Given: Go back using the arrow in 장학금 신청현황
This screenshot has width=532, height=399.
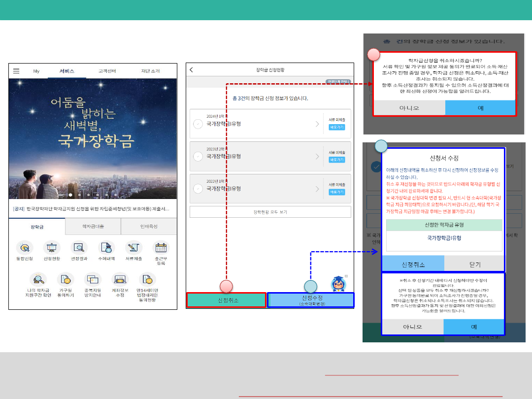Looking at the screenshot, I should point(192,70).
